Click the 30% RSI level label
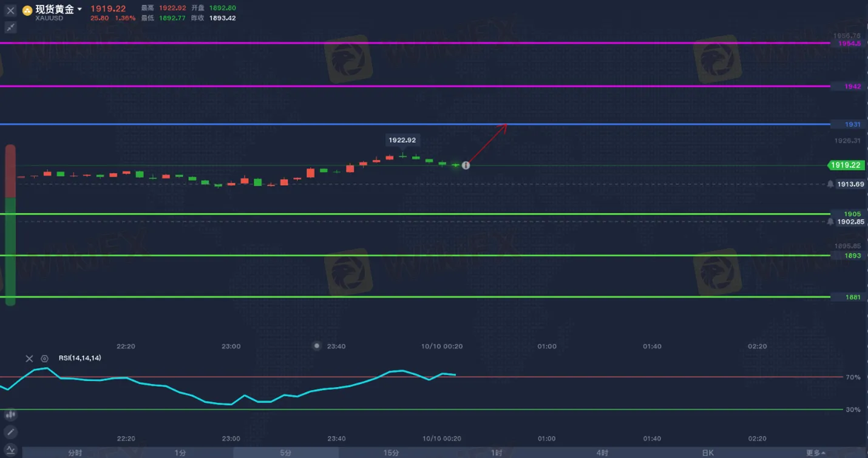This screenshot has width=868, height=458. tap(853, 410)
